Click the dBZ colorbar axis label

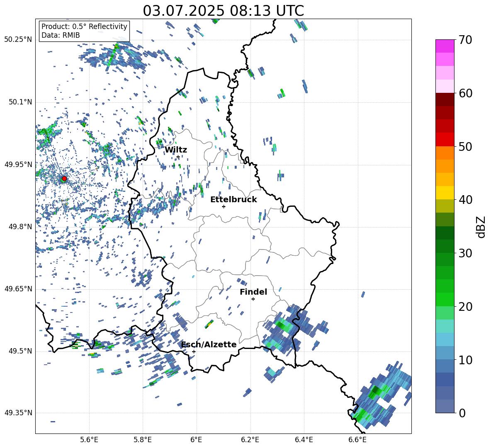[x=481, y=227]
